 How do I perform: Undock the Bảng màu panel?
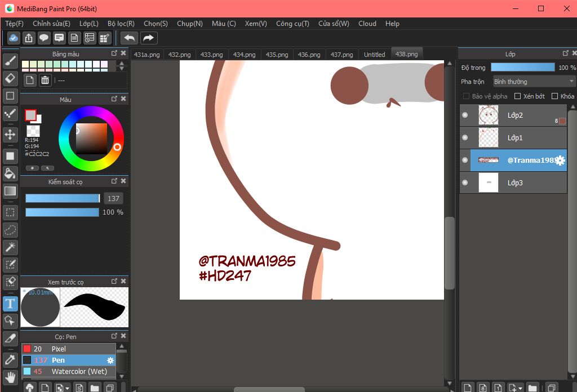click(114, 54)
